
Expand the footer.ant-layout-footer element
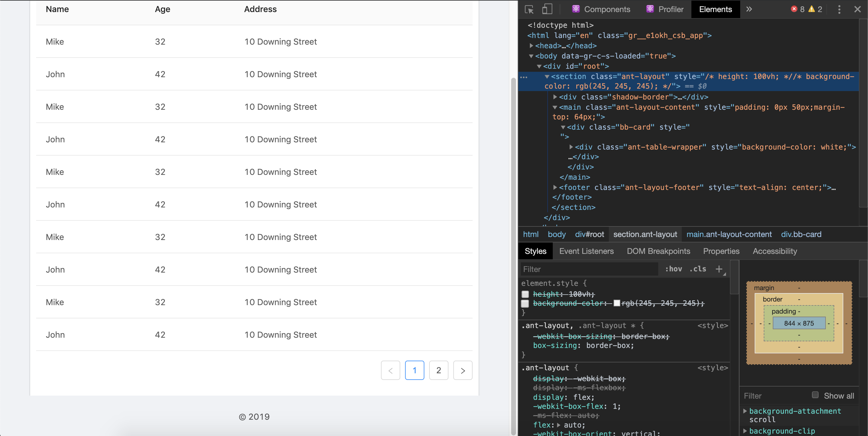click(555, 188)
